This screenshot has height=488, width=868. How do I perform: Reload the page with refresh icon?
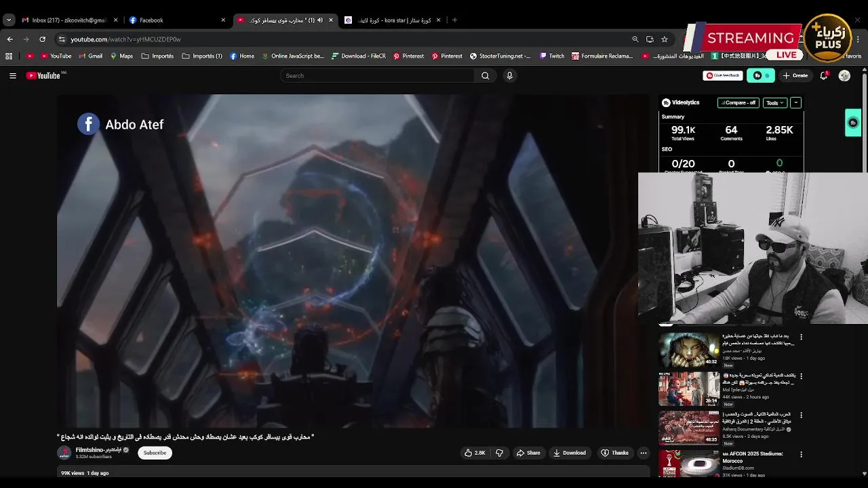point(42,39)
